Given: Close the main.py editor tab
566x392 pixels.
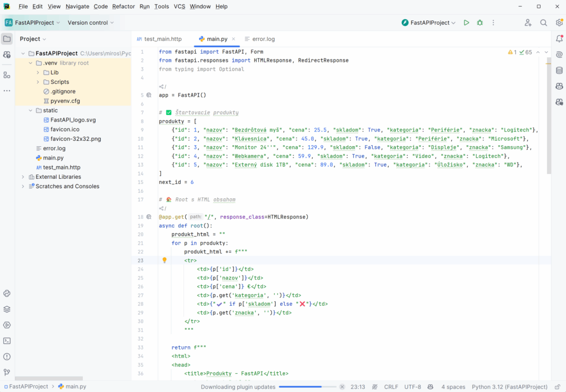Looking at the screenshot, I should [x=234, y=39].
